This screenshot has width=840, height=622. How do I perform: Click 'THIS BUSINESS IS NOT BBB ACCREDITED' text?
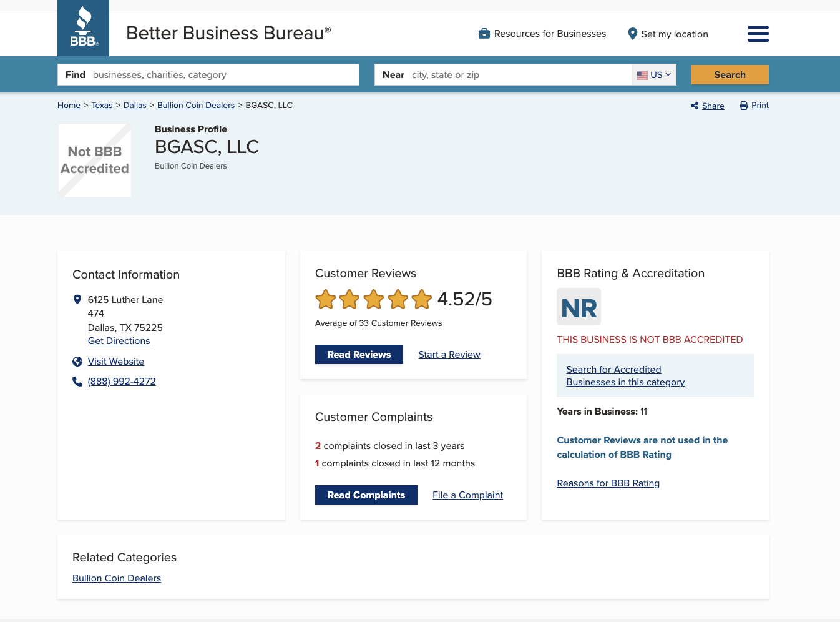[650, 340]
